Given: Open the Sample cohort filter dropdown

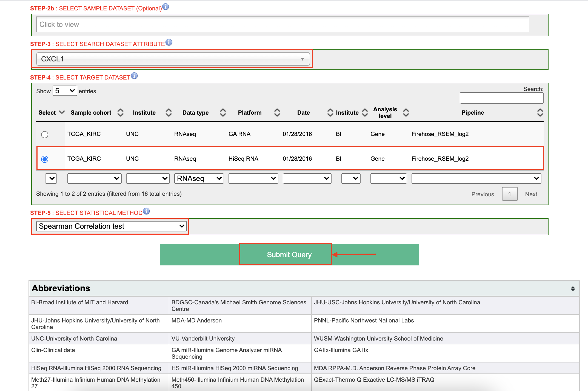Looking at the screenshot, I should pos(95,178).
